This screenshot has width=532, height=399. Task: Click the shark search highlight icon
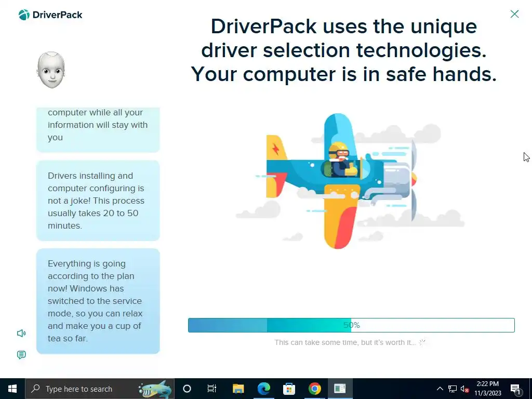click(156, 389)
